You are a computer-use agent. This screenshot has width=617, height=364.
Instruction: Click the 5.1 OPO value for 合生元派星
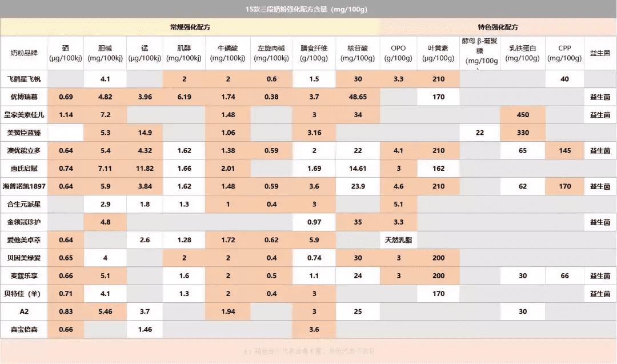pyautogui.click(x=398, y=204)
